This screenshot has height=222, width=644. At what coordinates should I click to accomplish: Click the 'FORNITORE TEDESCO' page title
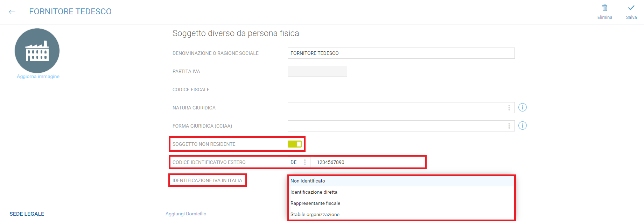point(70,12)
